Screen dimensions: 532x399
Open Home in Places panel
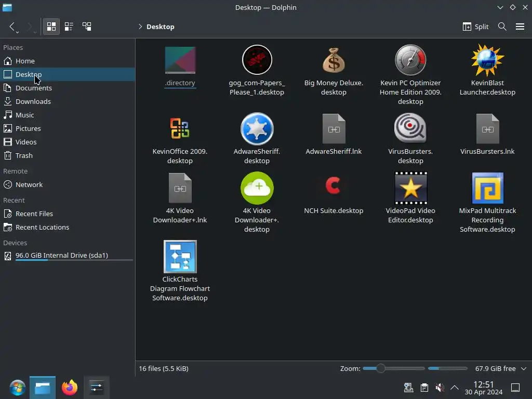point(68,61)
